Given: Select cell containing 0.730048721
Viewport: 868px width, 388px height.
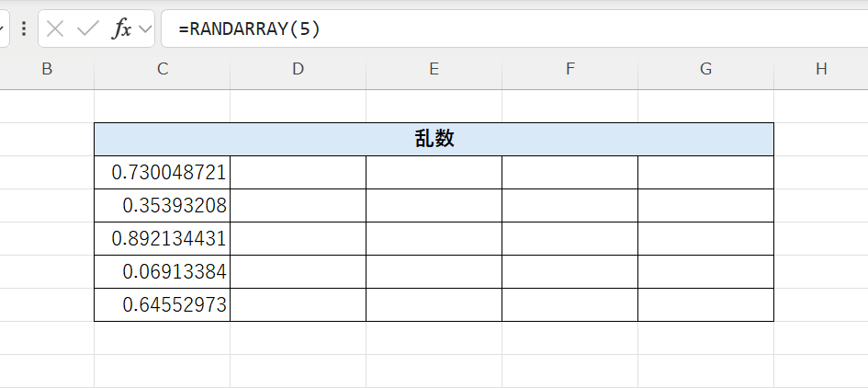Looking at the screenshot, I should point(163,172).
